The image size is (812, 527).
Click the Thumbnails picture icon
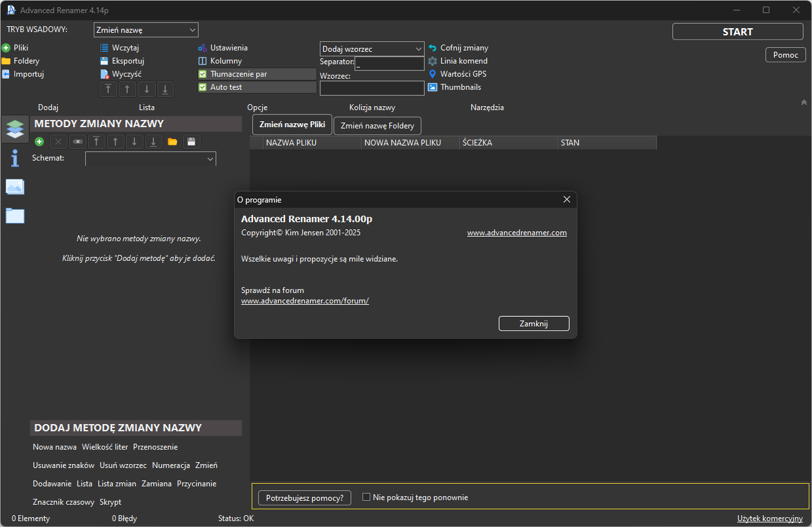[433, 87]
